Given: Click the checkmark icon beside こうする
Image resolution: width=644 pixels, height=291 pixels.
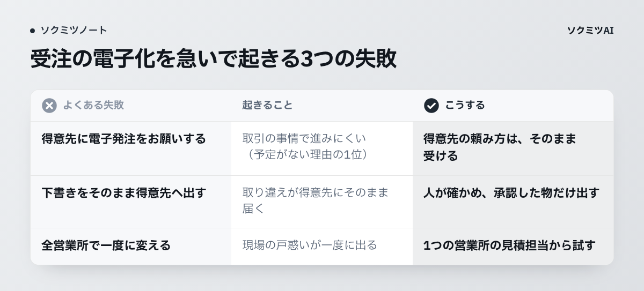Looking at the screenshot, I should pyautogui.click(x=431, y=106).
